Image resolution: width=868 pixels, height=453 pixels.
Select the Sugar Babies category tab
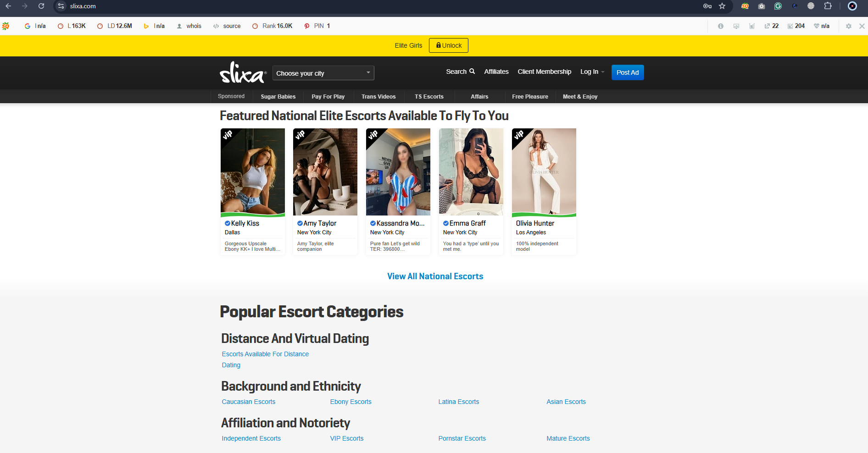click(x=278, y=96)
